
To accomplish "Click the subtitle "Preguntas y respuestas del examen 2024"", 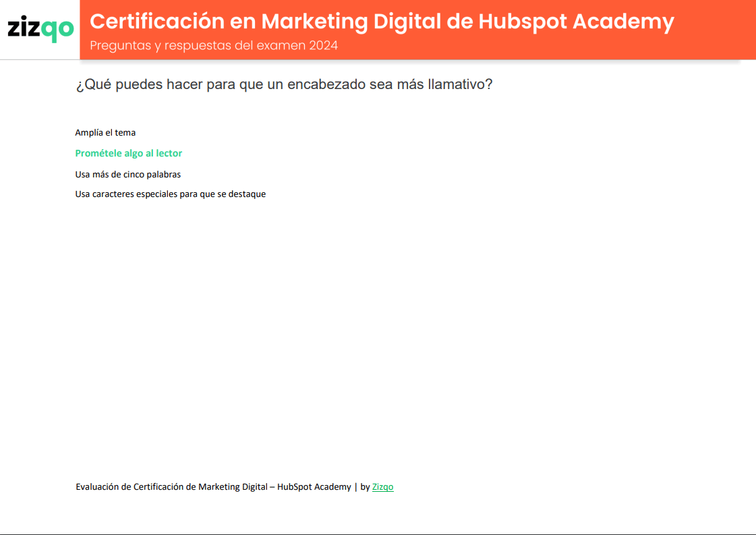I will 214,45.
